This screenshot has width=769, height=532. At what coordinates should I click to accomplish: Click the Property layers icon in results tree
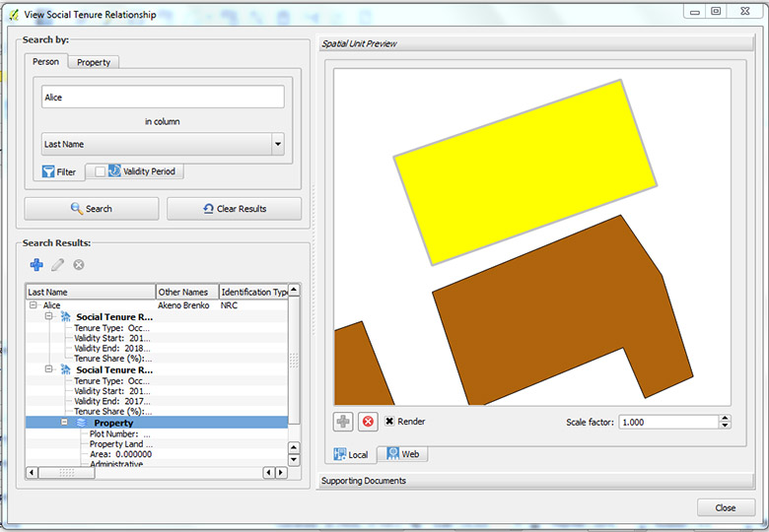[x=82, y=423]
